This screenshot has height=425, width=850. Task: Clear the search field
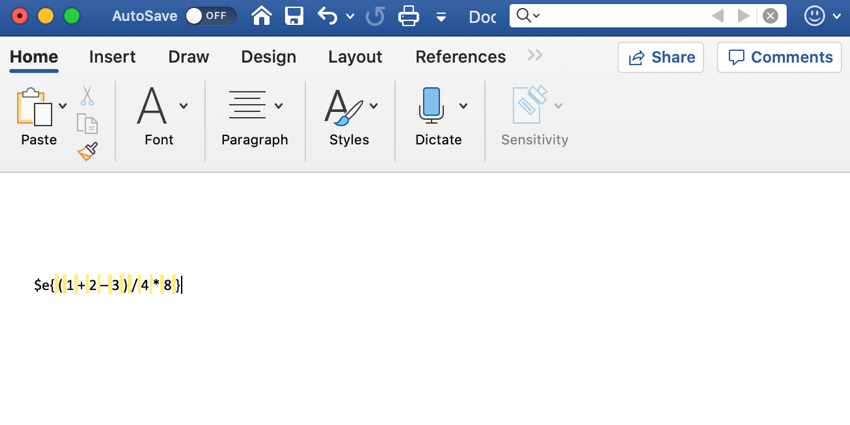pyautogui.click(x=770, y=16)
